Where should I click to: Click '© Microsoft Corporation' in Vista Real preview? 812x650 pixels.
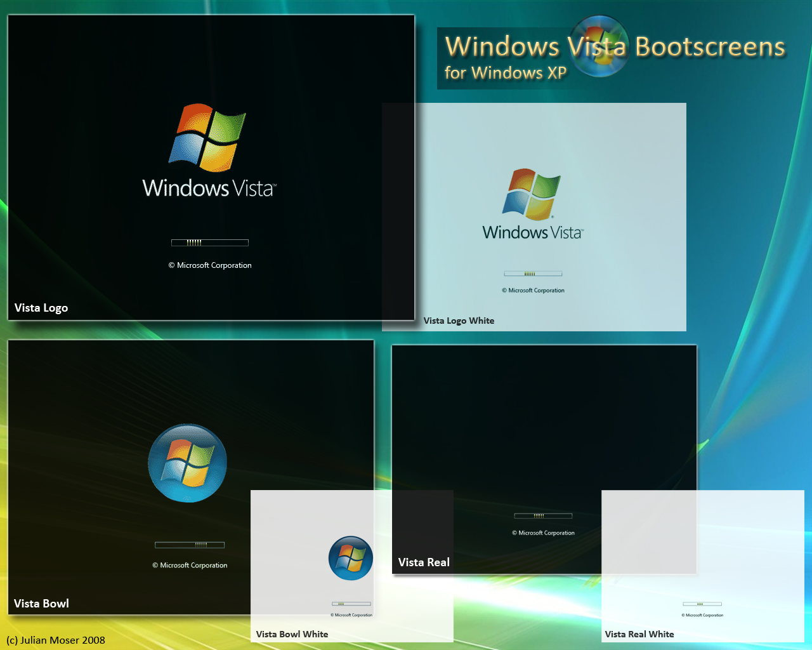pos(543,533)
